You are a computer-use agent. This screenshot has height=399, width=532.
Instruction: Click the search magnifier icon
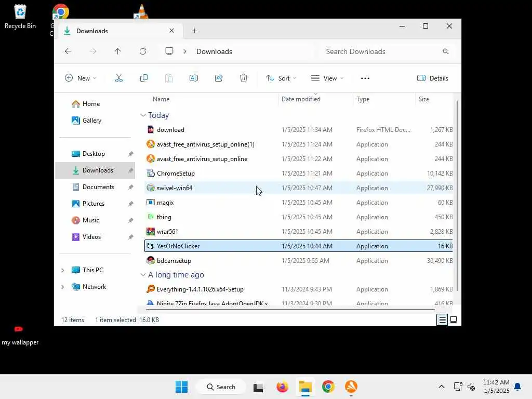445,51
